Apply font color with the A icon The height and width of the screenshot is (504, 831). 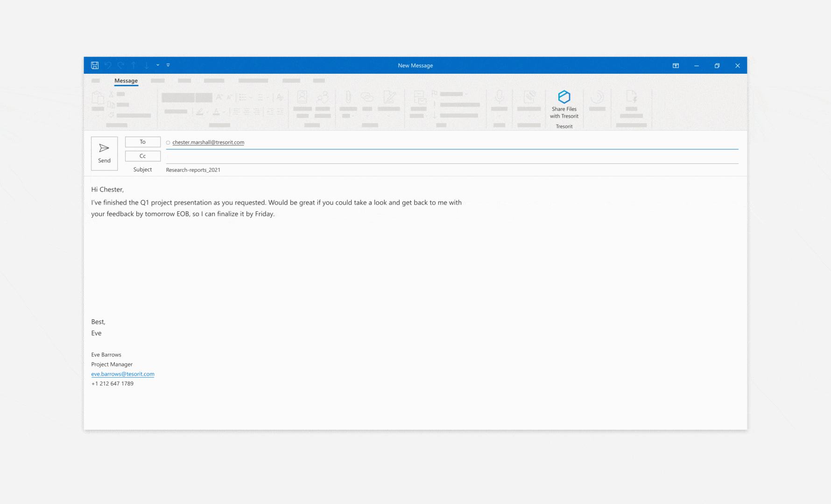point(216,112)
